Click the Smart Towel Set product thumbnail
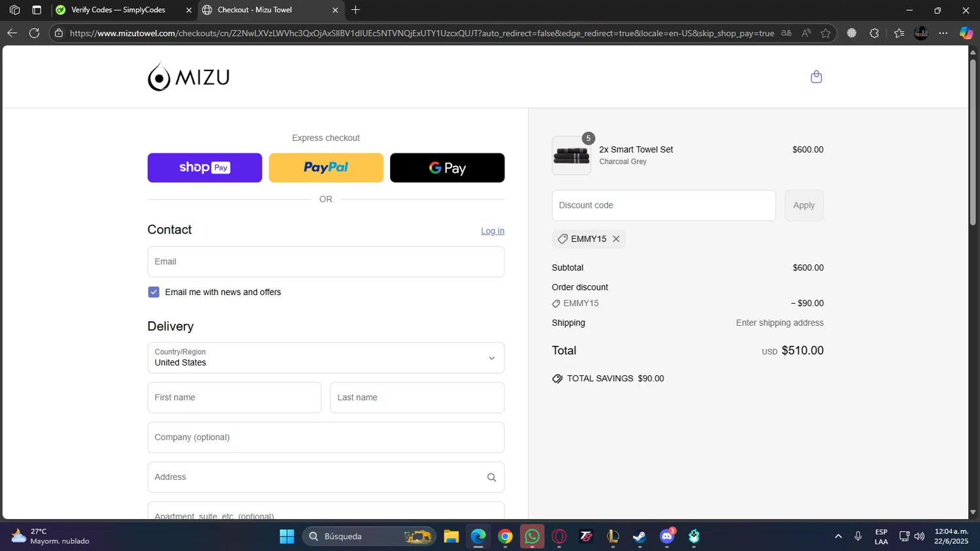Screen dimensions: 980x551 point(572,155)
